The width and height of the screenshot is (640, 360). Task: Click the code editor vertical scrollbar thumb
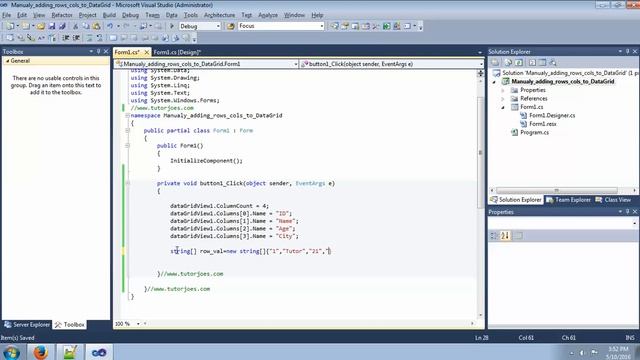point(480,152)
